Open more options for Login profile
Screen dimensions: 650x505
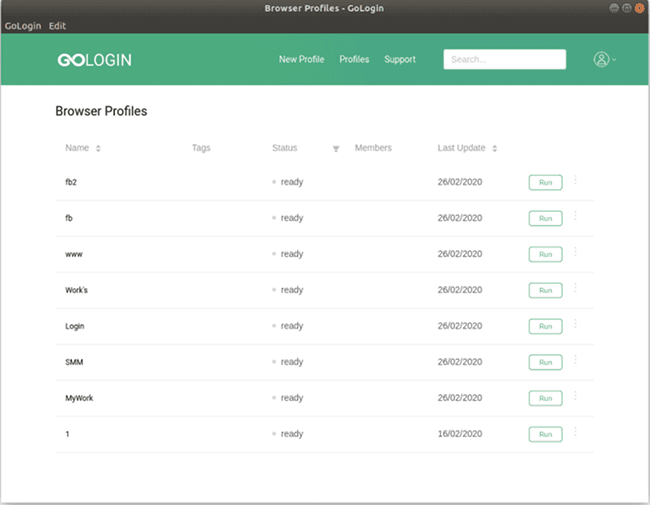[575, 324]
